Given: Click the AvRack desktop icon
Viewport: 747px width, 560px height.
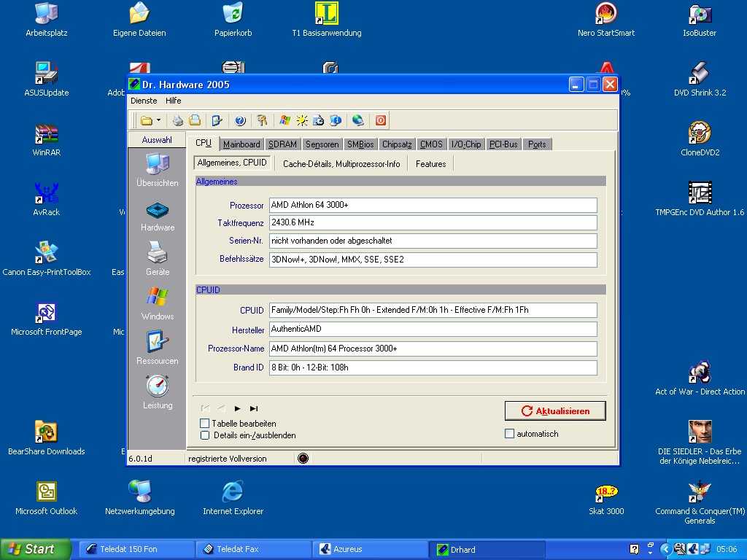Looking at the screenshot, I should [46, 200].
